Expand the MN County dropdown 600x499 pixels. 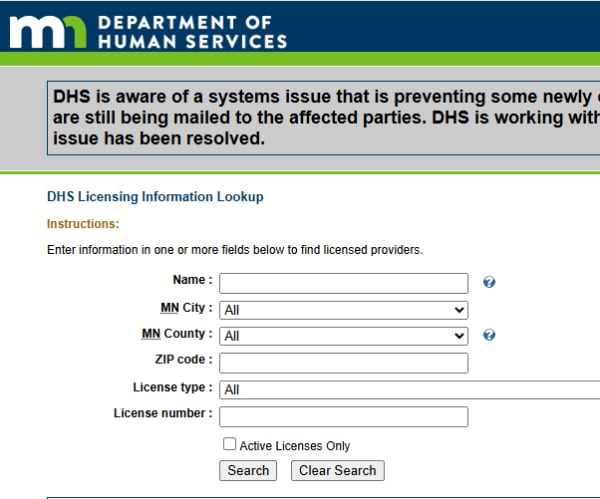pyautogui.click(x=343, y=336)
